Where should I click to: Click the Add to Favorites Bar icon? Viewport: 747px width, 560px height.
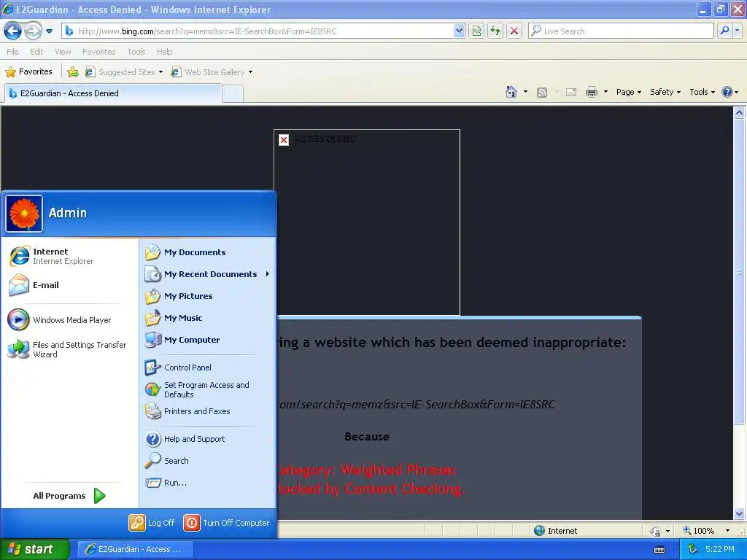click(x=73, y=72)
